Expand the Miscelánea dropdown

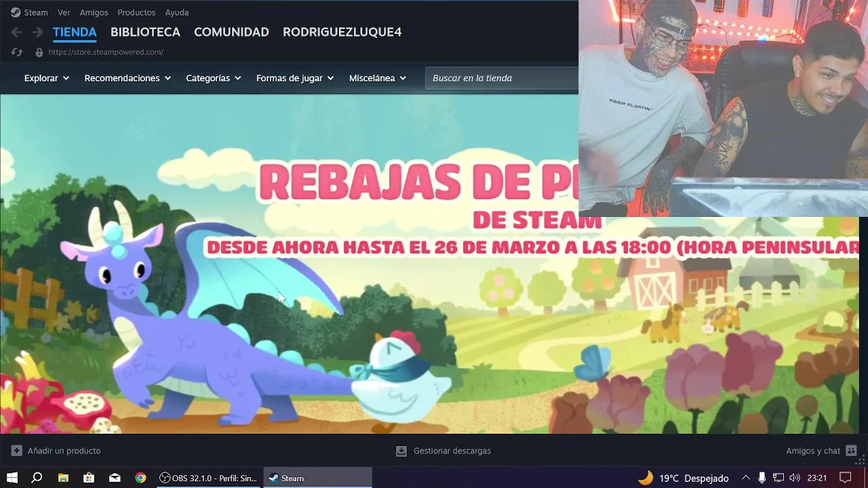[x=378, y=78]
